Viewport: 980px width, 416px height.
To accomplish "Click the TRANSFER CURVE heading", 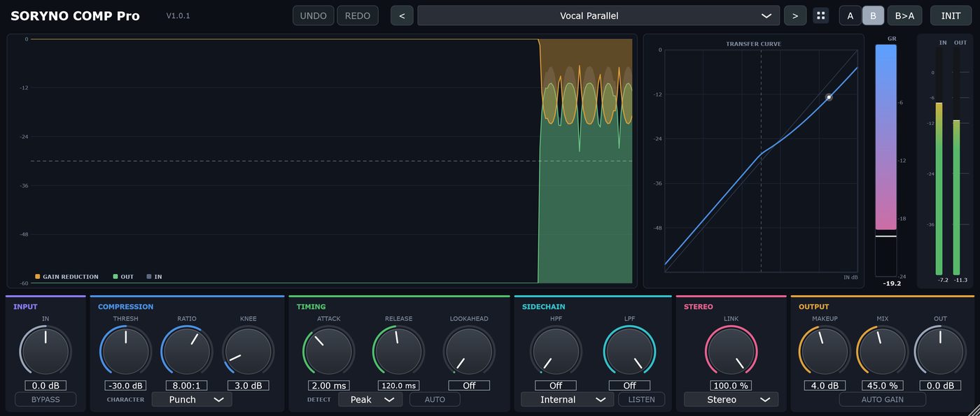I will pos(753,44).
